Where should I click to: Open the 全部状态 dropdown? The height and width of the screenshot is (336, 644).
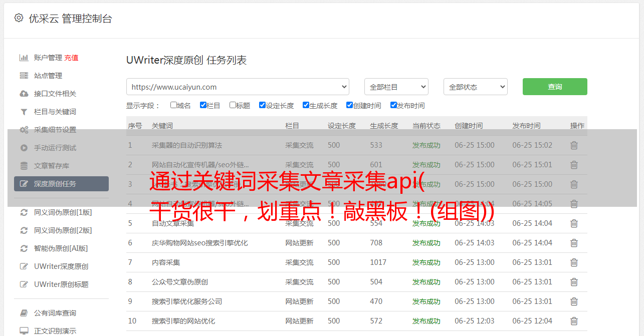pyautogui.click(x=476, y=87)
